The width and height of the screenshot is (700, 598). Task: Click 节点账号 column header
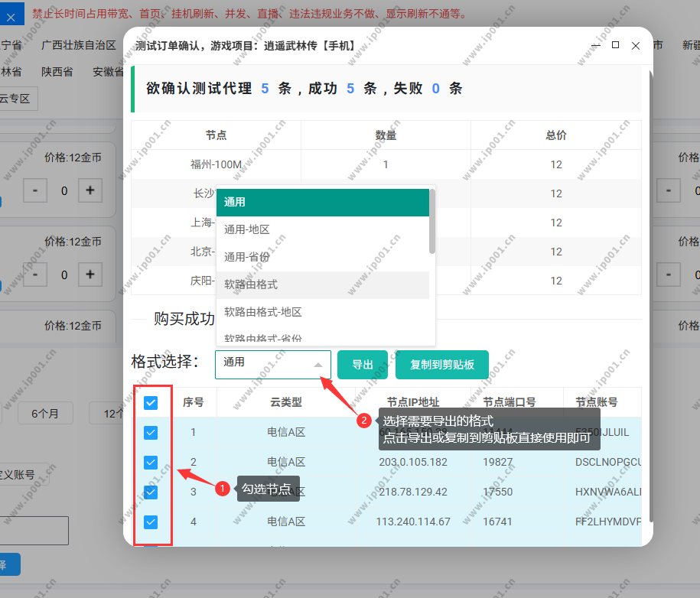597,402
